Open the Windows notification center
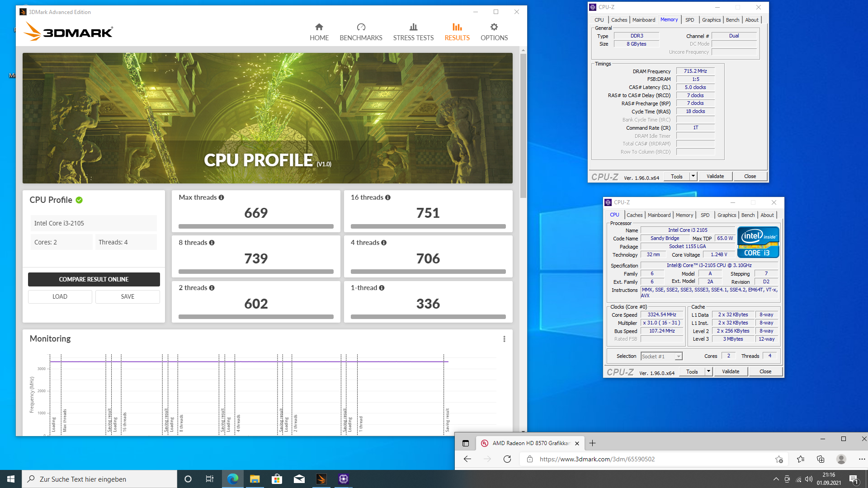Viewport: 868px width, 488px height. [x=854, y=479]
